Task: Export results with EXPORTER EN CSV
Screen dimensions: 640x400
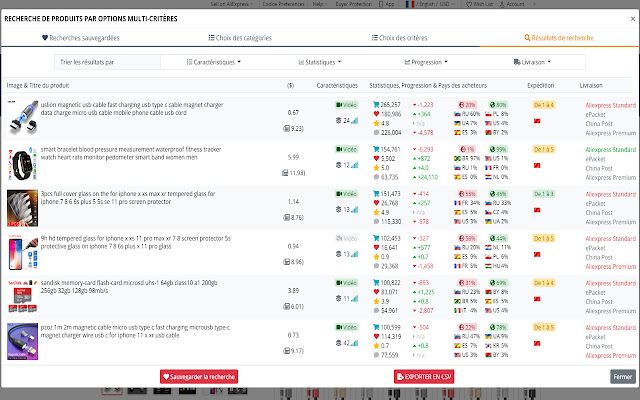Action: tap(425, 376)
